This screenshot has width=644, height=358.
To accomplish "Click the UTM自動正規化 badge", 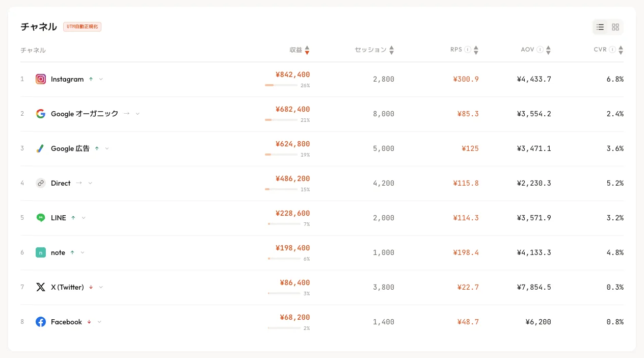I will coord(82,27).
